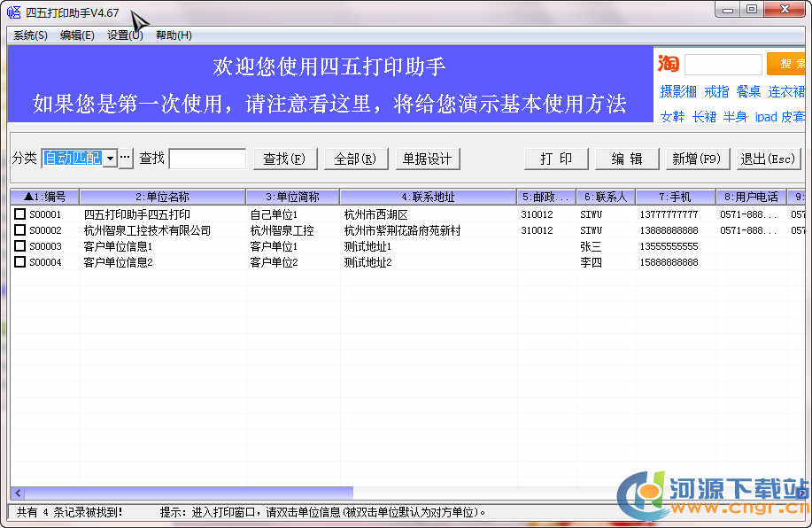Click the orange 搜索 button

(x=786, y=64)
